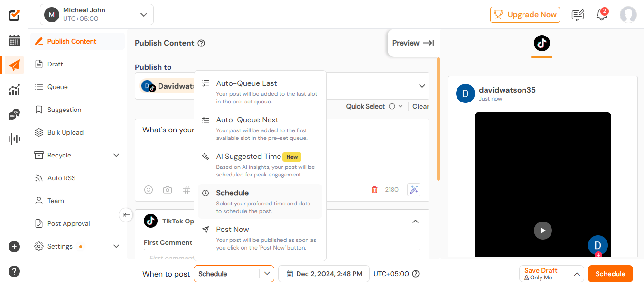Click the Publish Content help icon
This screenshot has height=287, width=644.
[201, 43]
